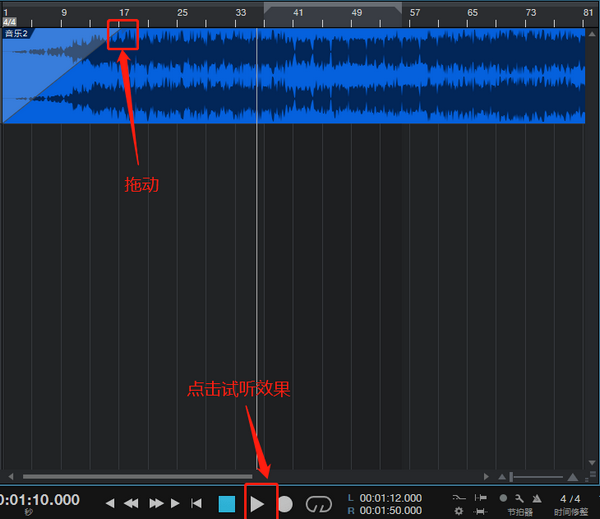Image resolution: width=600 pixels, height=519 pixels.
Task: Toggle the precount dot icon
Action: pyautogui.click(x=503, y=498)
